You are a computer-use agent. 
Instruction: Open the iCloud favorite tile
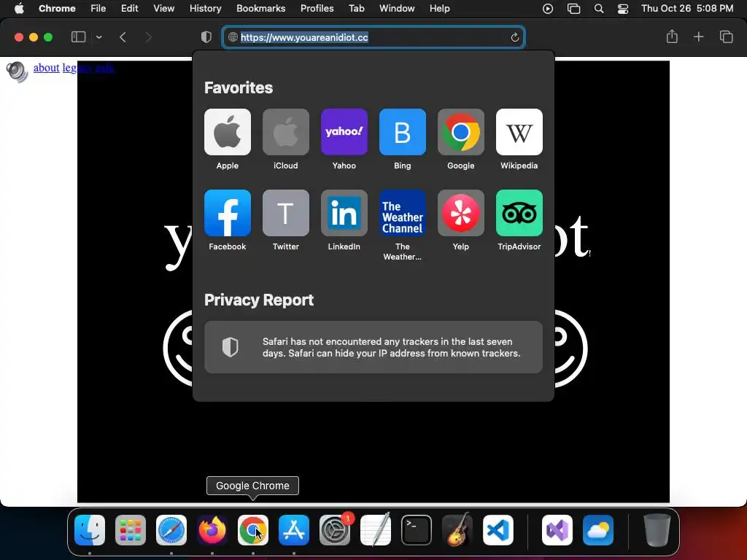[285, 132]
